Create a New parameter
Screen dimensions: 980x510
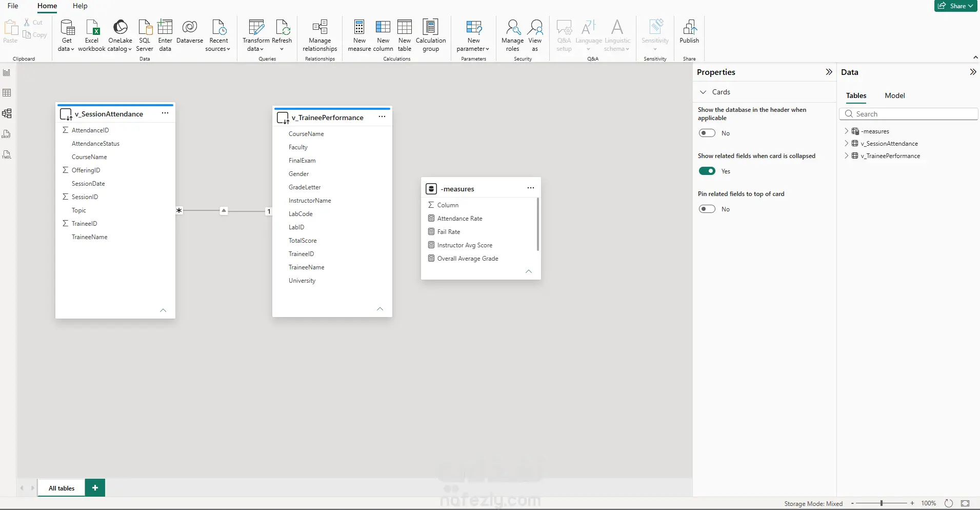pyautogui.click(x=473, y=35)
